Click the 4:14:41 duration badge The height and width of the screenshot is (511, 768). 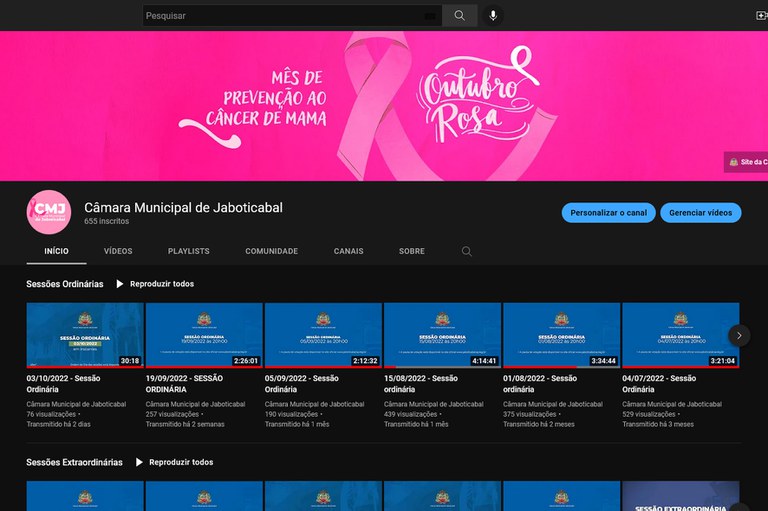click(x=484, y=361)
